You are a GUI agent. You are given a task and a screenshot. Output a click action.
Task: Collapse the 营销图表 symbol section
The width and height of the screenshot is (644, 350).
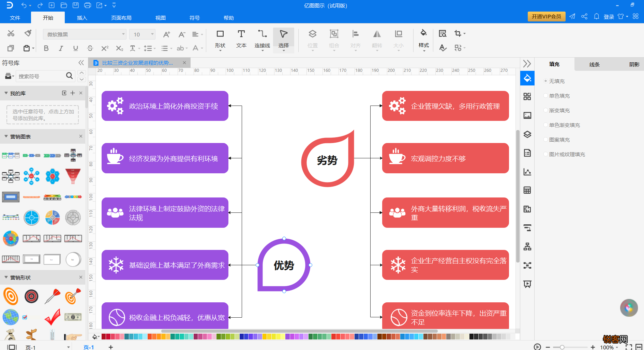6,137
